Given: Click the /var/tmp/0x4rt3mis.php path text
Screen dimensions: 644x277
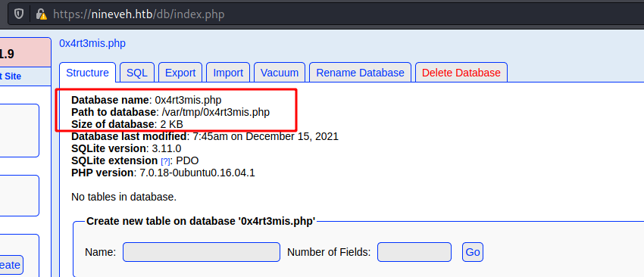Looking at the screenshot, I should pos(216,112).
